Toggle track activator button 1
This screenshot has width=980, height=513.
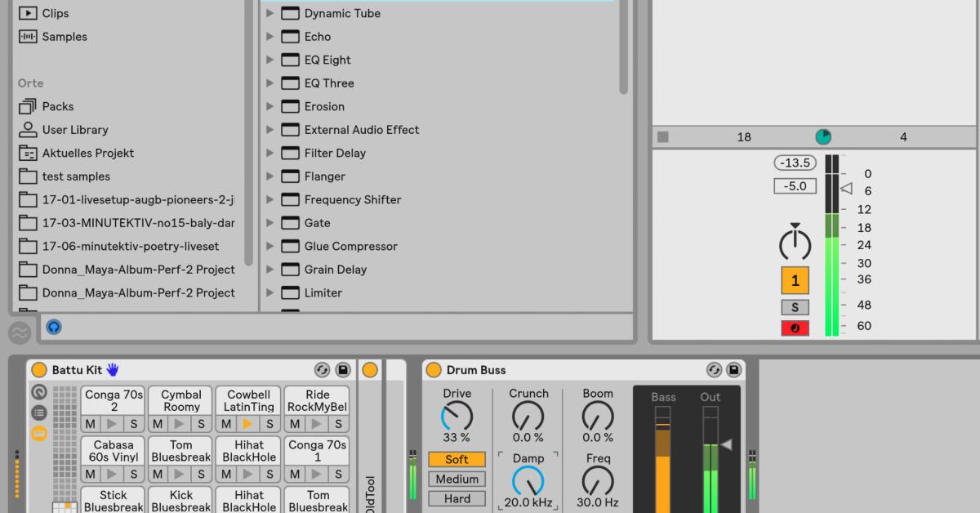click(x=795, y=281)
